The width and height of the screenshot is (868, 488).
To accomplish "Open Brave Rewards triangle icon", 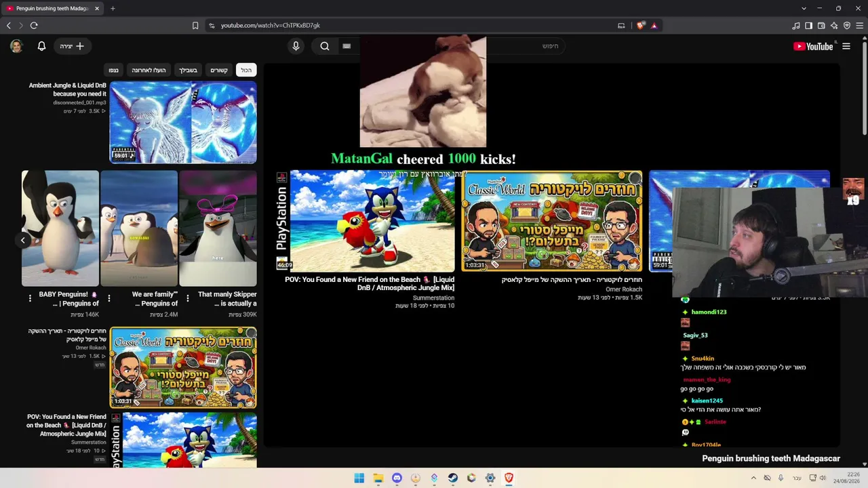I will click(654, 26).
